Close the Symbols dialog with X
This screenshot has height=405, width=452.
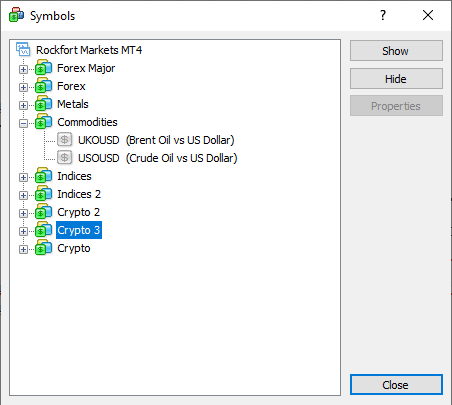428,15
